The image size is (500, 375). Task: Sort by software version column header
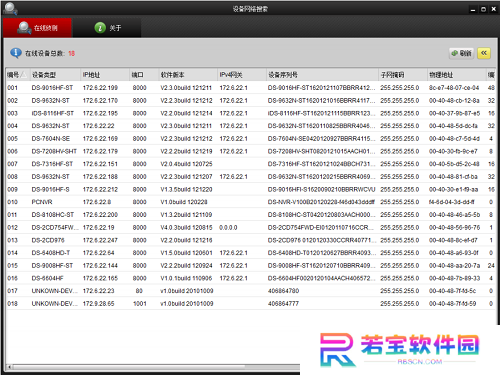click(x=187, y=75)
